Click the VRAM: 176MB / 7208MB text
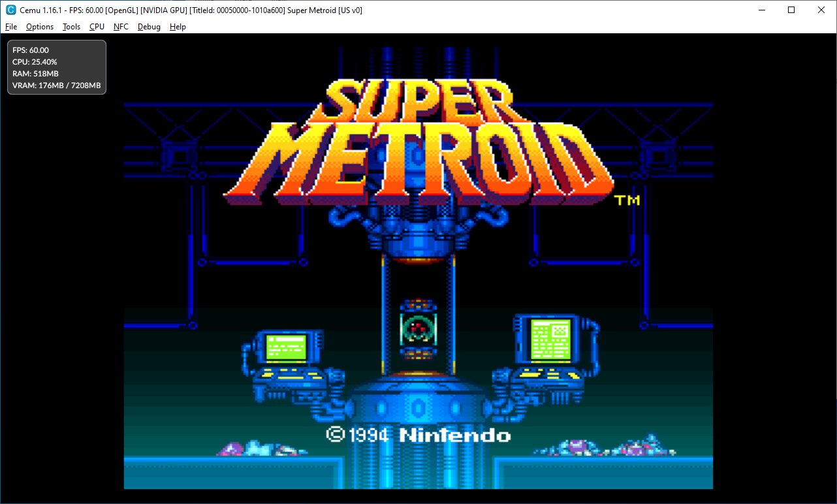The image size is (837, 504). pos(57,86)
